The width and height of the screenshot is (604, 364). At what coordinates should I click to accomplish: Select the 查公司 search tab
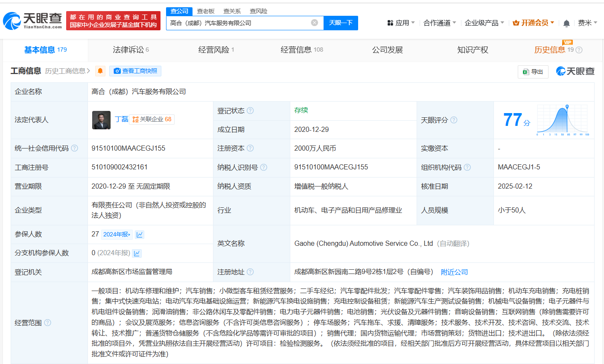click(x=179, y=11)
